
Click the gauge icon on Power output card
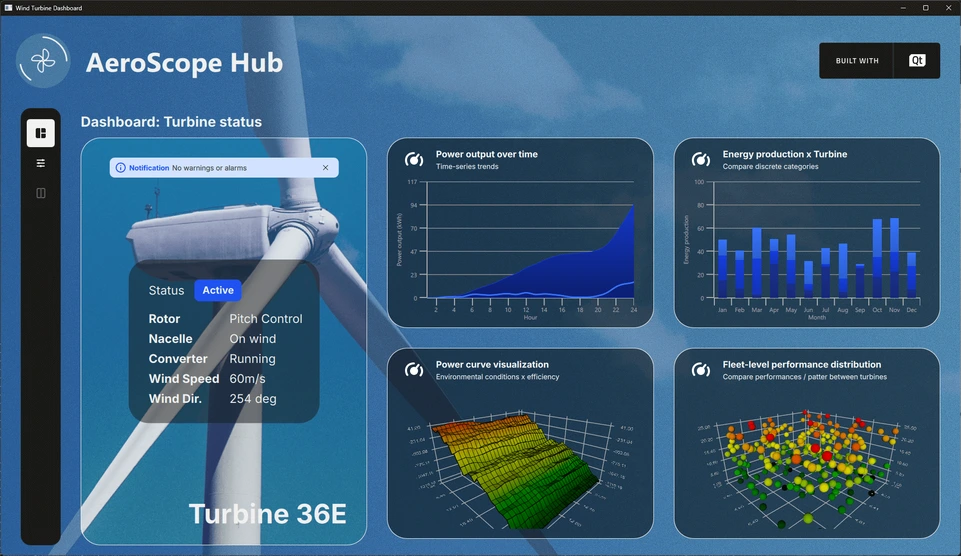pyautogui.click(x=414, y=160)
